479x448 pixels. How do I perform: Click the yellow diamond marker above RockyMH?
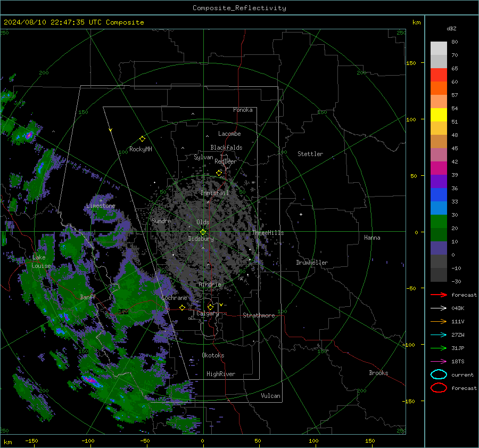tap(142, 139)
